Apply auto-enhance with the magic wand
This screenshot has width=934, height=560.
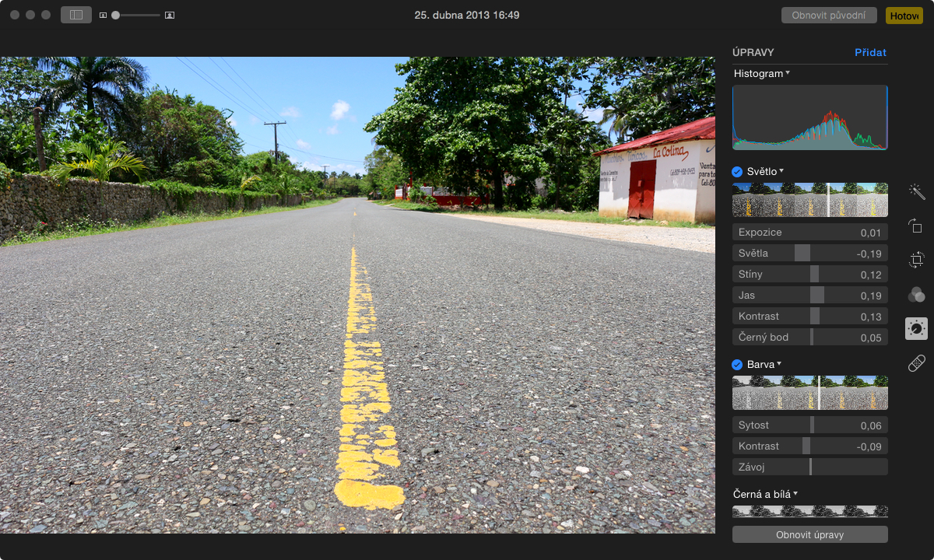(x=916, y=191)
